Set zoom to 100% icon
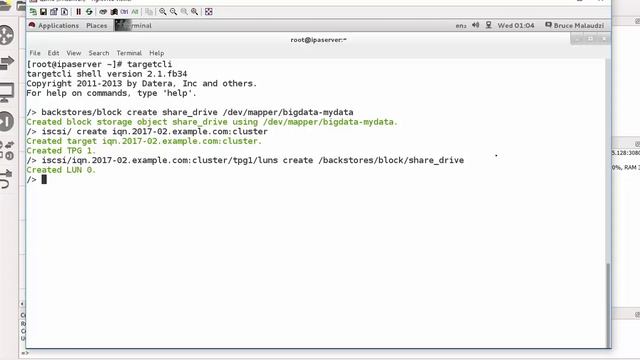 point(184,12)
